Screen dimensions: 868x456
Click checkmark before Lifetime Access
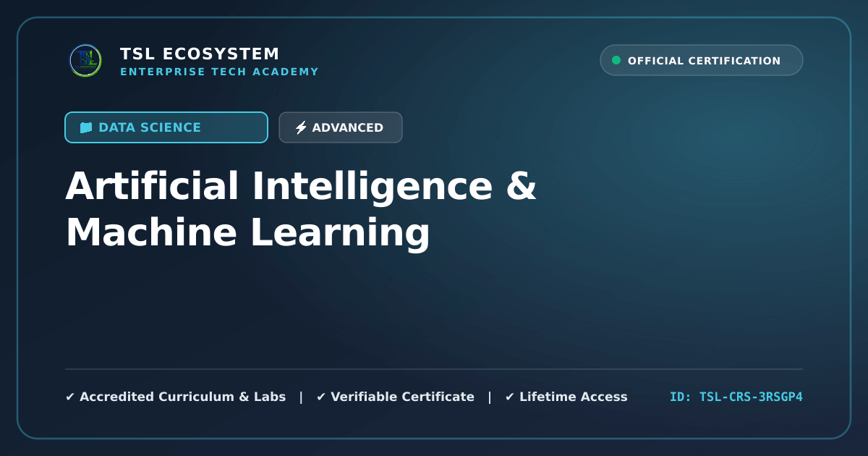pos(510,397)
